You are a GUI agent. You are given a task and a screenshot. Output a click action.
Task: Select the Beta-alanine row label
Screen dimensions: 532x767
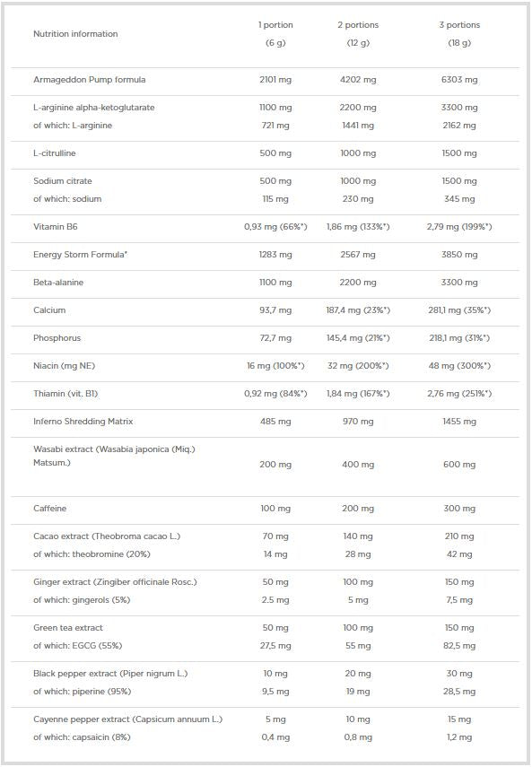(58, 283)
